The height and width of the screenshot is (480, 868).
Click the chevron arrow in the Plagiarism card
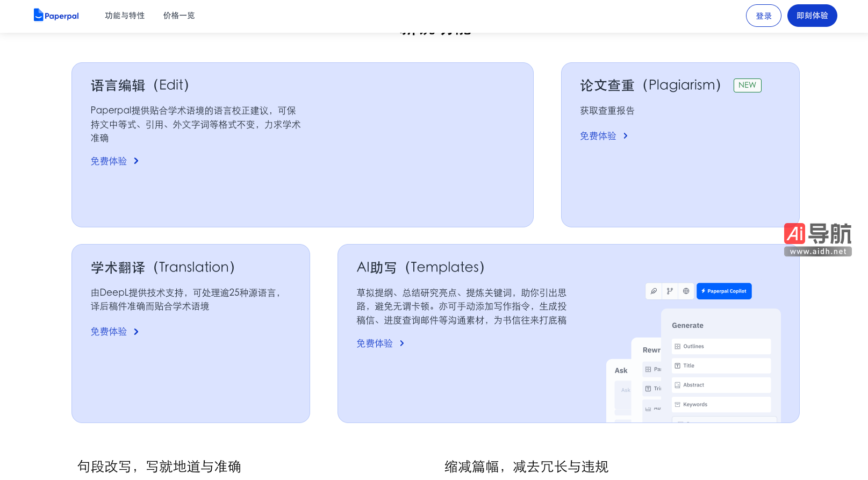[625, 136]
